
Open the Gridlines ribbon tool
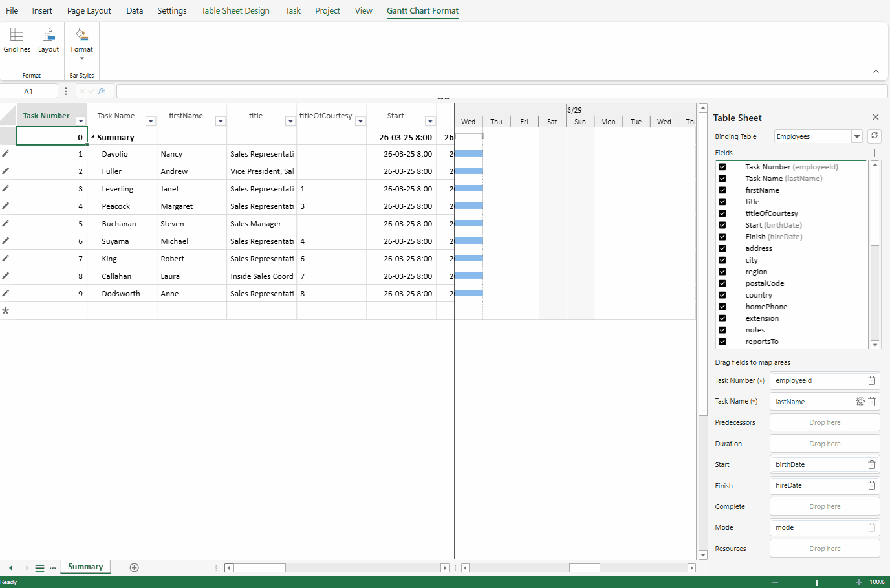tap(17, 40)
